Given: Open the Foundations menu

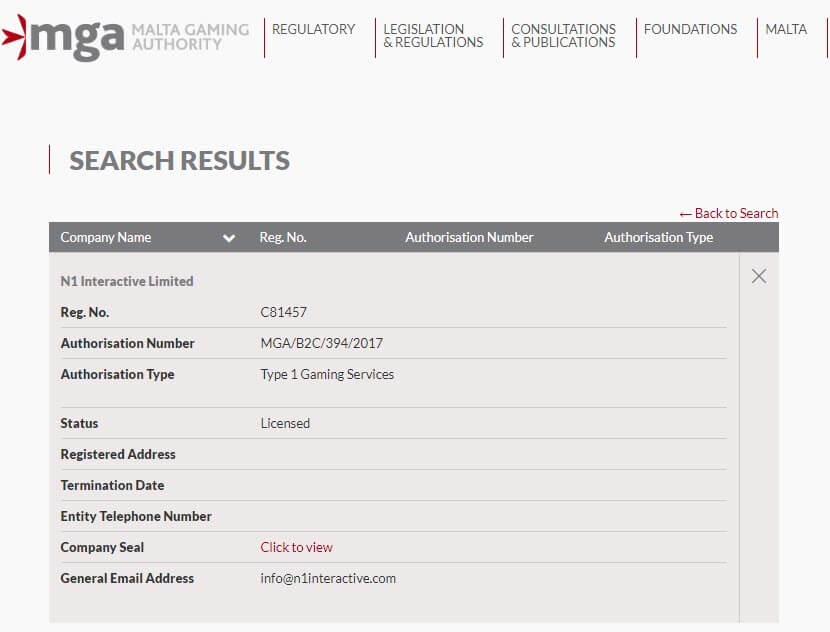Looking at the screenshot, I should (690, 29).
